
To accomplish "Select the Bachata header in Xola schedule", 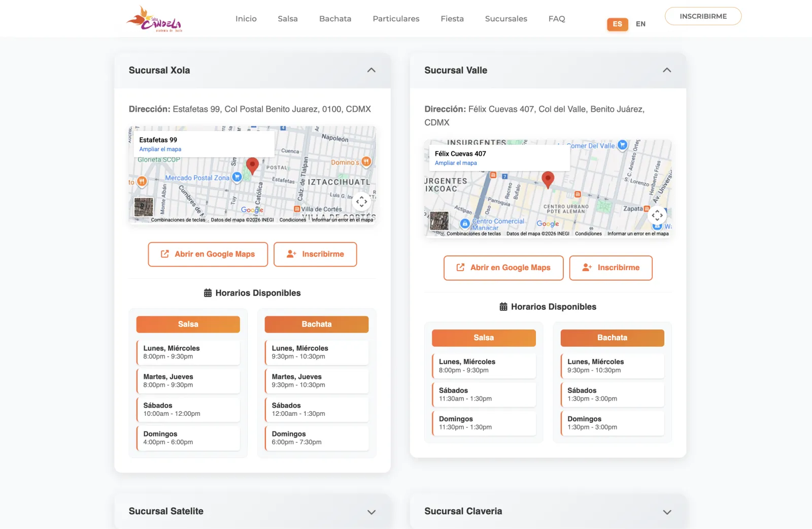I will (x=317, y=324).
